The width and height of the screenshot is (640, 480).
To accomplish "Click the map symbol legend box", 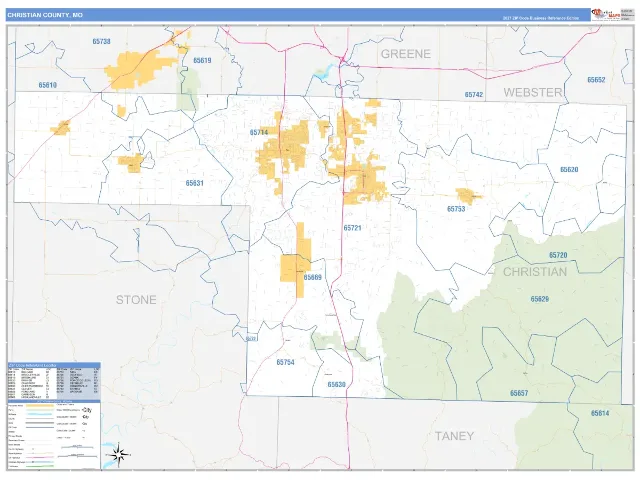I will point(54,436).
